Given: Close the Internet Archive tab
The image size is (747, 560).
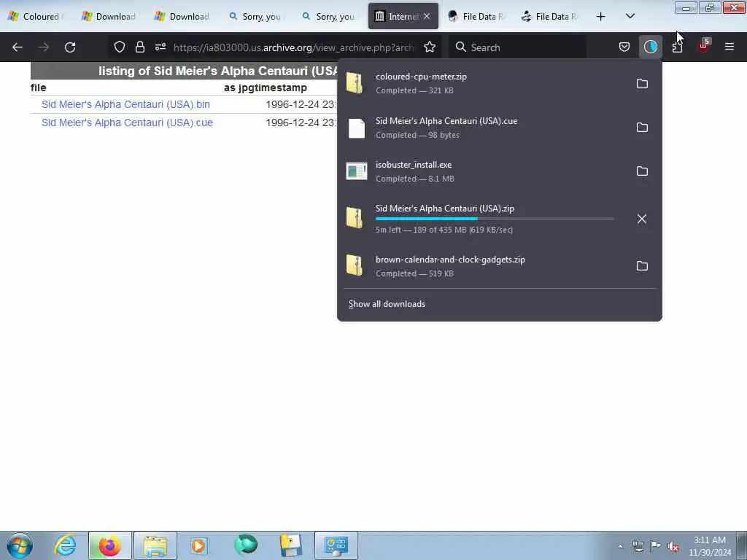Looking at the screenshot, I should (x=427, y=16).
